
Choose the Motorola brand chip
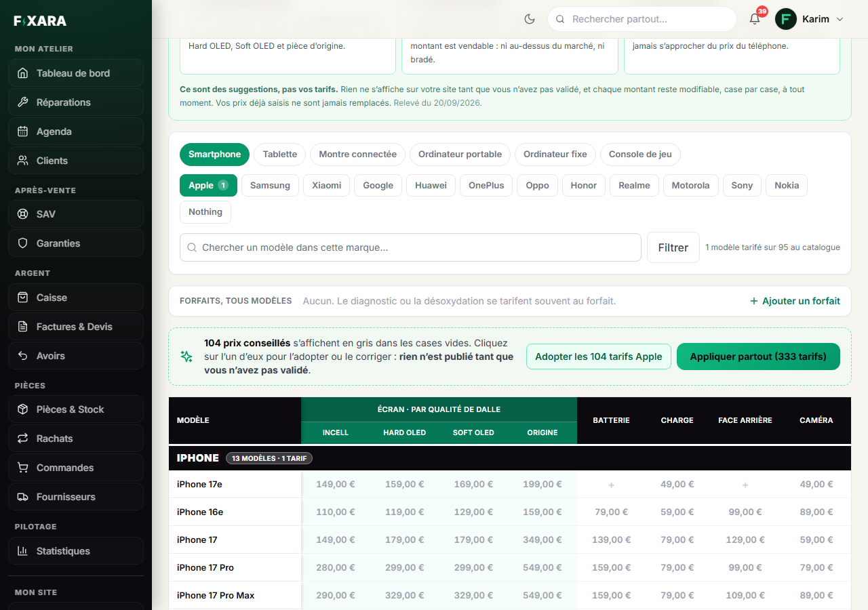pyautogui.click(x=690, y=185)
